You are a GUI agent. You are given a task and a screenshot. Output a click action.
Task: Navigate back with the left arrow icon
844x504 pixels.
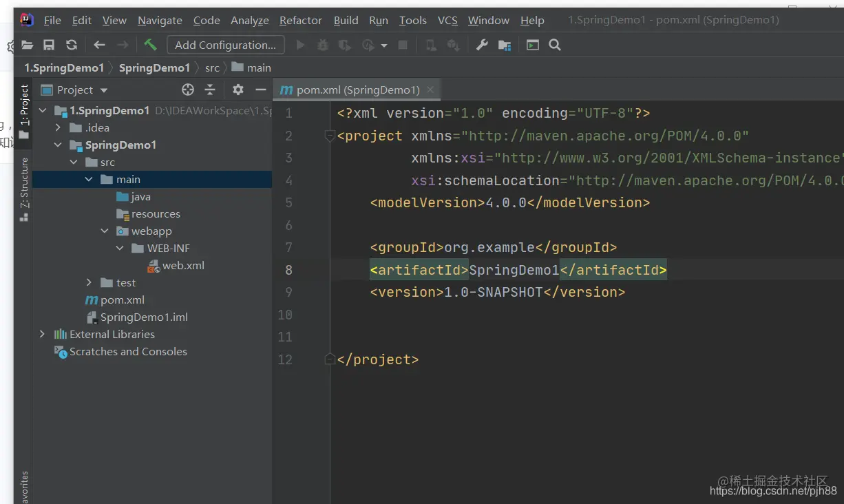click(x=99, y=45)
